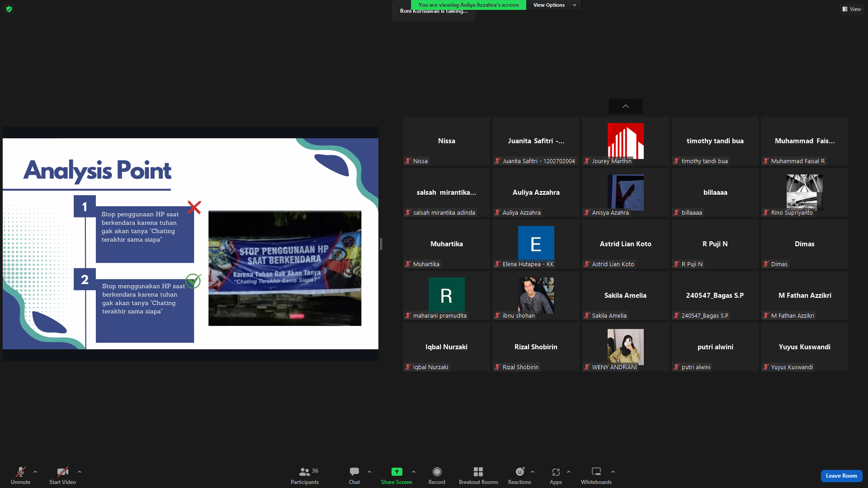Click Elena Hutapea's blue E avatar

tap(536, 244)
